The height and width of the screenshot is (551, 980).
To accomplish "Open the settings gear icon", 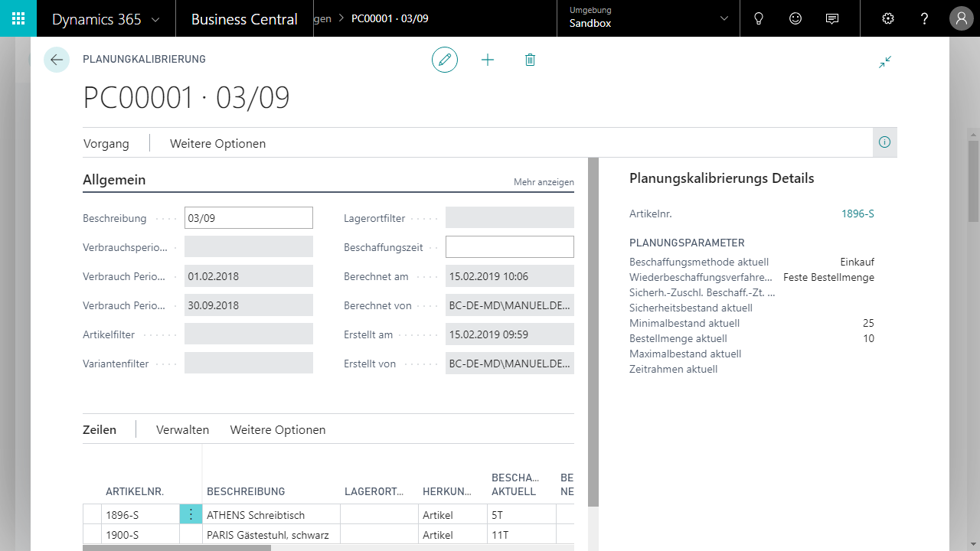I will click(888, 18).
